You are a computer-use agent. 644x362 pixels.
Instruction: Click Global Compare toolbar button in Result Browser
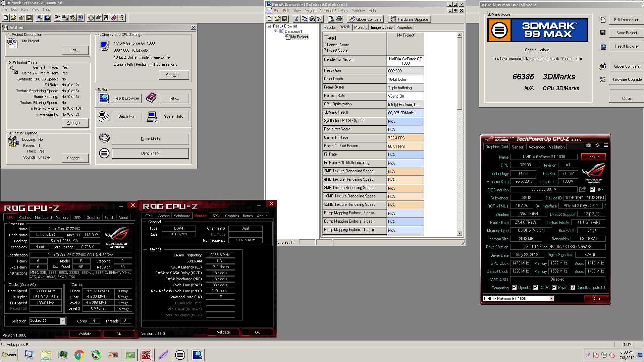pos(366,19)
